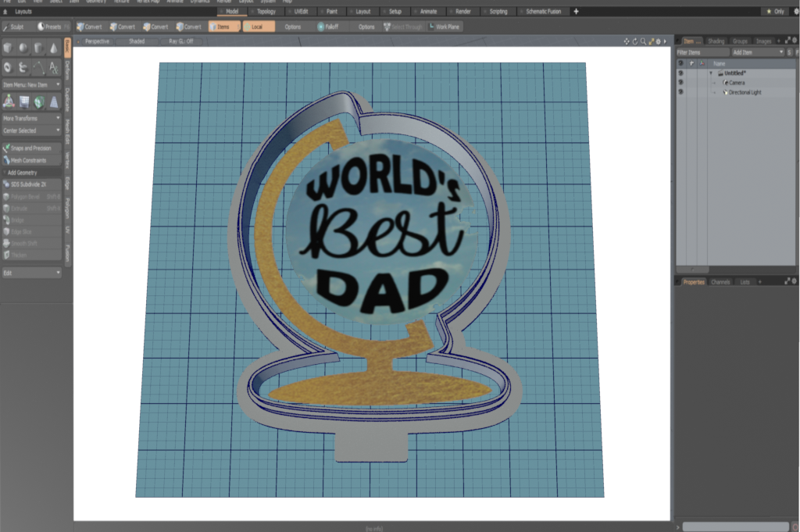Open viewport settings gear icon
This screenshot has width=800, height=532.
[657, 41]
